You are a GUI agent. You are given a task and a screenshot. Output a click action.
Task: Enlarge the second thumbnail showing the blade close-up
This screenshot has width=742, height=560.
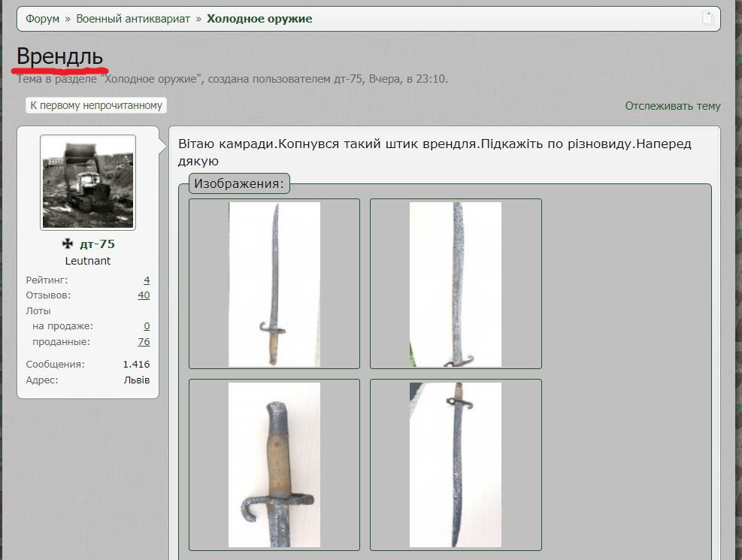[456, 284]
